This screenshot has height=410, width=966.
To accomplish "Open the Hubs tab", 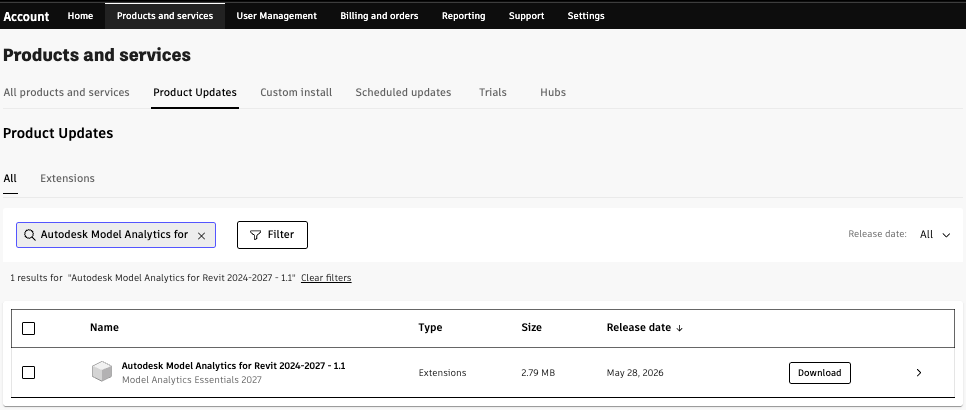I will (x=553, y=92).
